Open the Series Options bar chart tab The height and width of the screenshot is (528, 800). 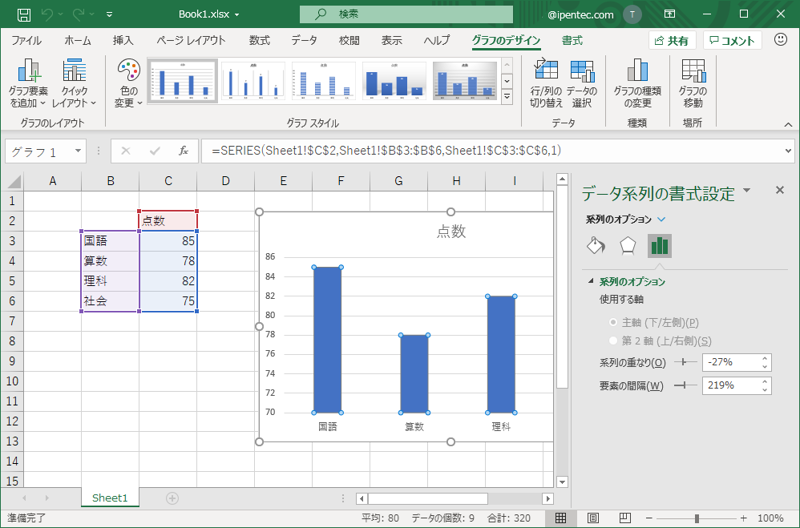(x=659, y=246)
